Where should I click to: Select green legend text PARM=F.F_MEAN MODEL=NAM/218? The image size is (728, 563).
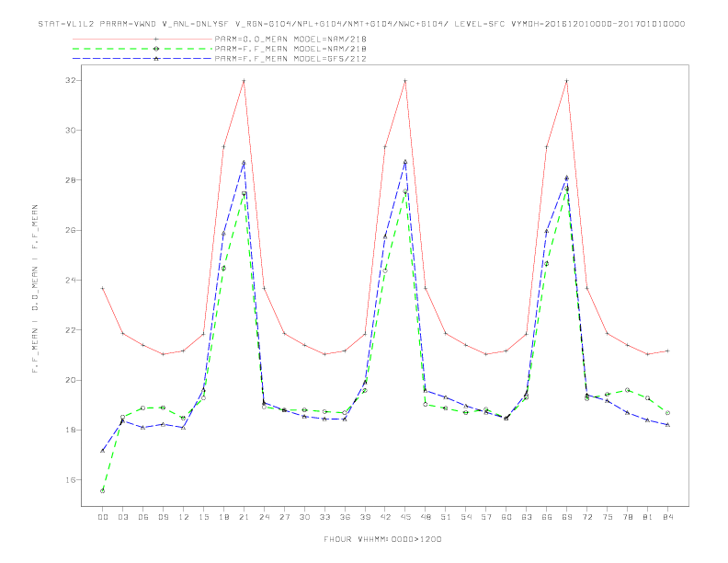tap(290, 49)
